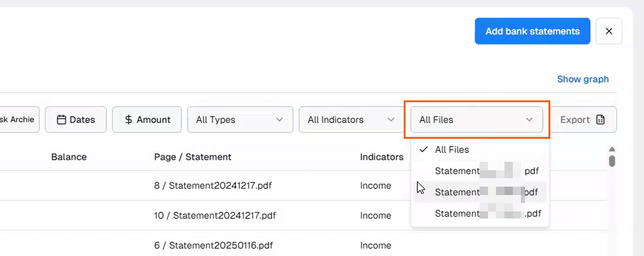Click the dollar sign icon in Amount

pyautogui.click(x=128, y=120)
